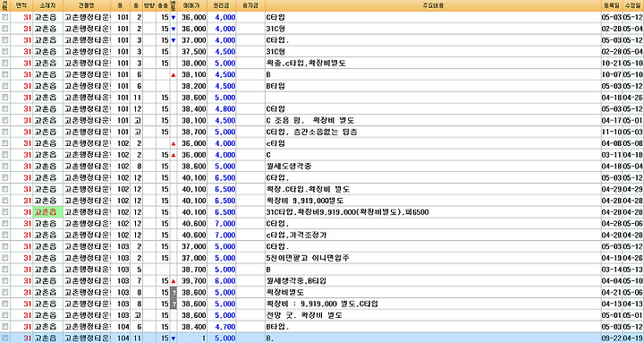Sort by the 면적 column header
This screenshot has width=644, height=343.
tap(21, 5)
